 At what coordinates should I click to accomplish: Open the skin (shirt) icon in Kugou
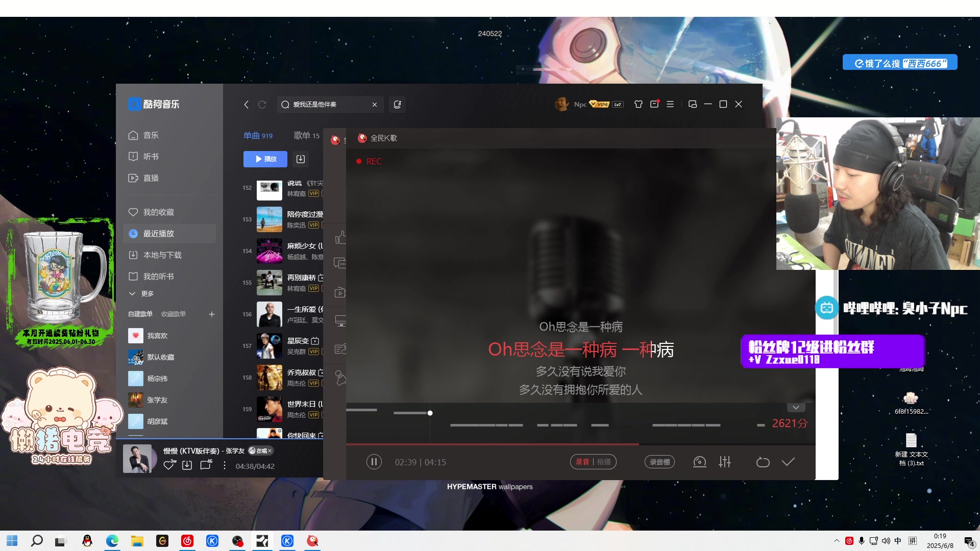click(x=638, y=104)
